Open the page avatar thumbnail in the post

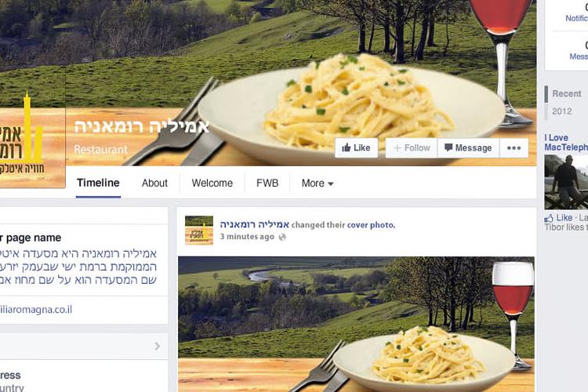(x=199, y=230)
